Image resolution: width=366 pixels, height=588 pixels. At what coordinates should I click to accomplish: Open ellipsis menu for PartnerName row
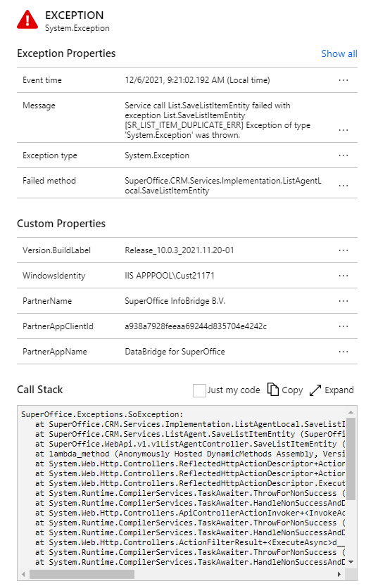pos(343,301)
